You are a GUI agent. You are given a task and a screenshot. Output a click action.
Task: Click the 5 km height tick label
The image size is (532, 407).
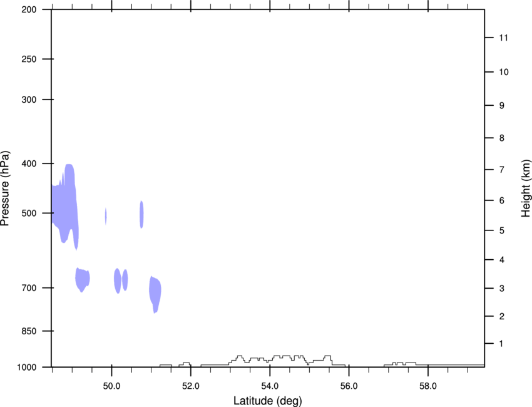coord(501,230)
